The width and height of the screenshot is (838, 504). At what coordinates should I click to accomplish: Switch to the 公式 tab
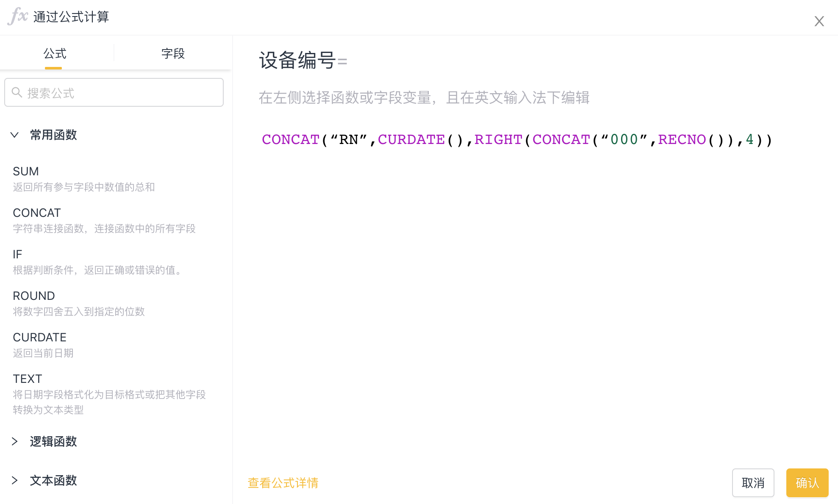click(55, 53)
